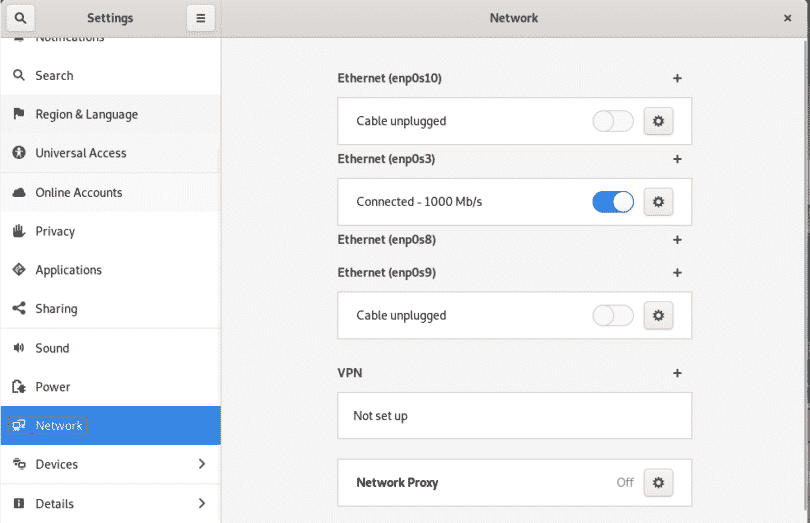
Task: Expand the Devices submenu chevron
Action: point(202,464)
